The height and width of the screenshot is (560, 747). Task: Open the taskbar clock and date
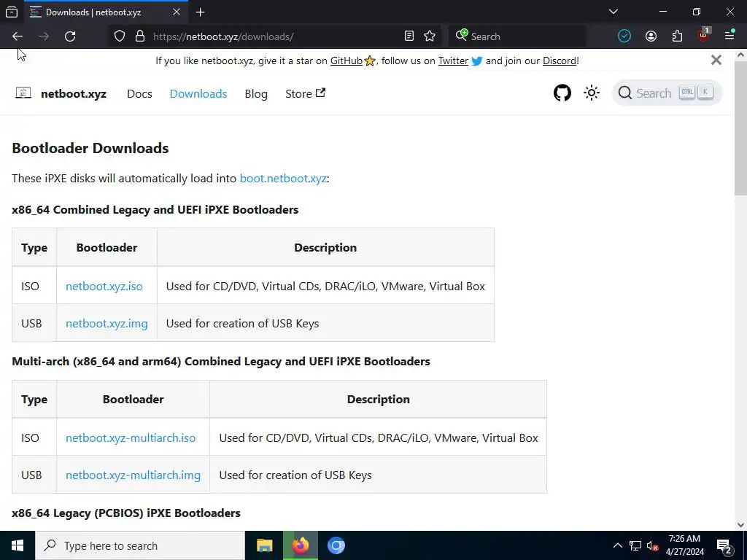point(684,545)
